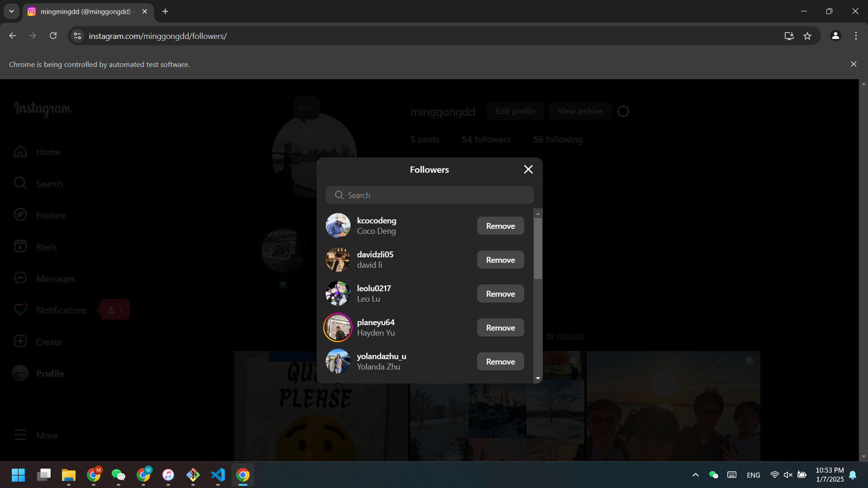Viewport: 868px width, 488px height.
Task: Open Chrome three-dot menu
Action: (x=856, y=36)
